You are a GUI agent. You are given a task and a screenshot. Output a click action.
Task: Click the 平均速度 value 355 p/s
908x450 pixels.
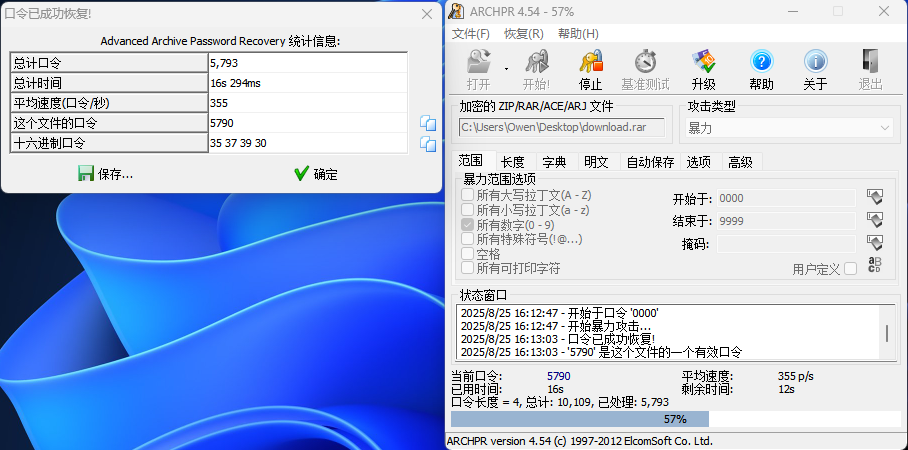796,376
